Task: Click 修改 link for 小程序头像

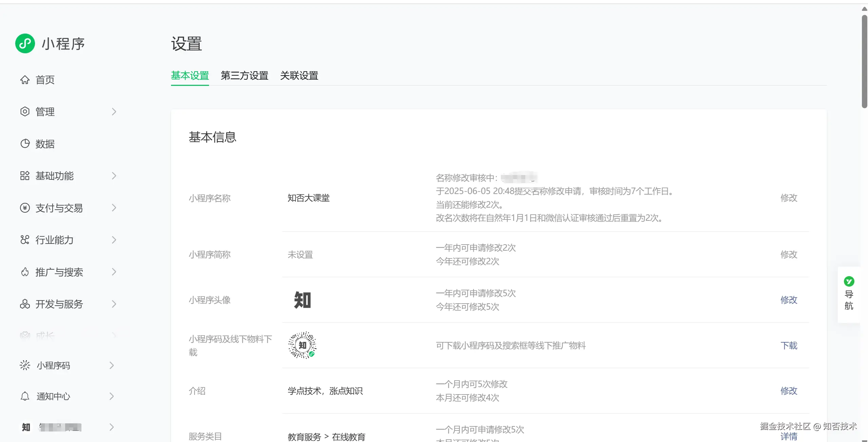Action: coord(789,300)
